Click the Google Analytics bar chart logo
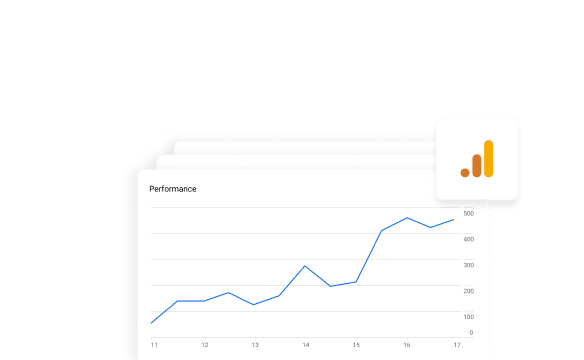The width and height of the screenshot is (584, 360). (x=477, y=159)
